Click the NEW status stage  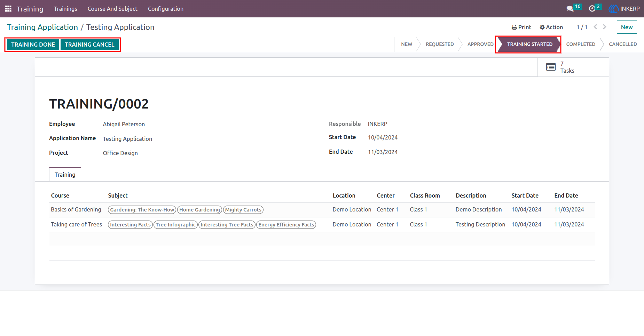click(x=407, y=44)
